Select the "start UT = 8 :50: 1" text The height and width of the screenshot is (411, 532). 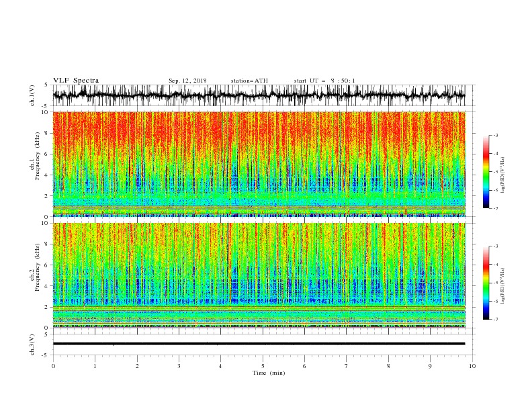coord(324,81)
